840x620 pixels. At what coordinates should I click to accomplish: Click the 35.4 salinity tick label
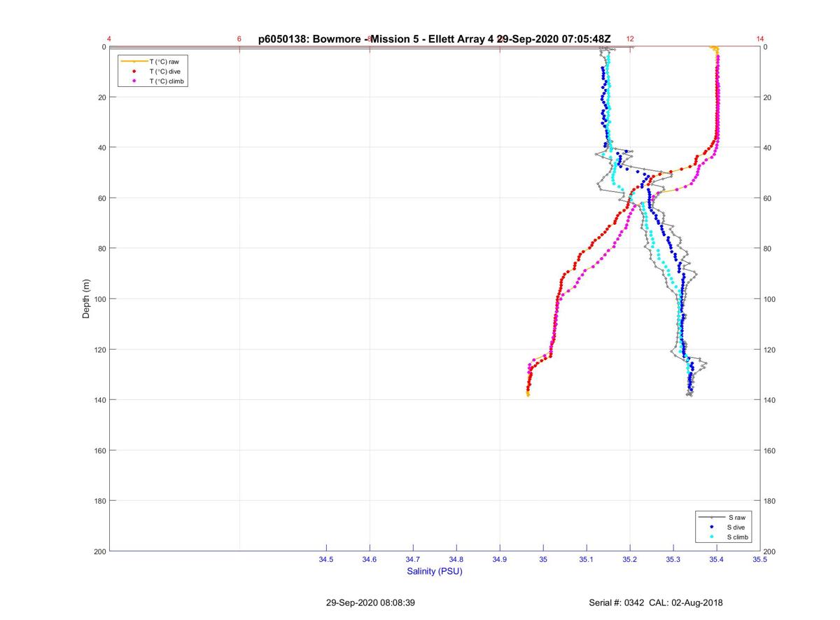[717, 559]
